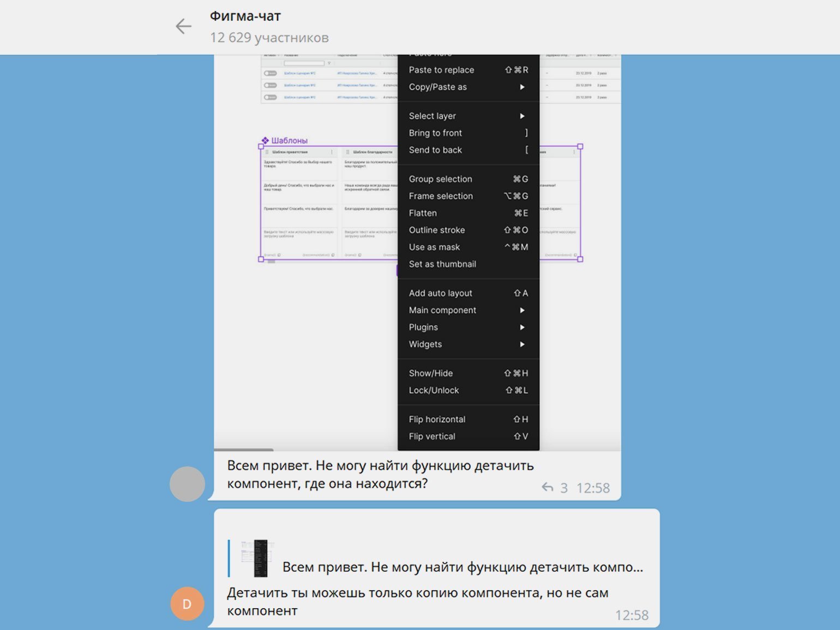Open the orange D avatar
Screen dimensions: 840x630
pyautogui.click(x=187, y=604)
